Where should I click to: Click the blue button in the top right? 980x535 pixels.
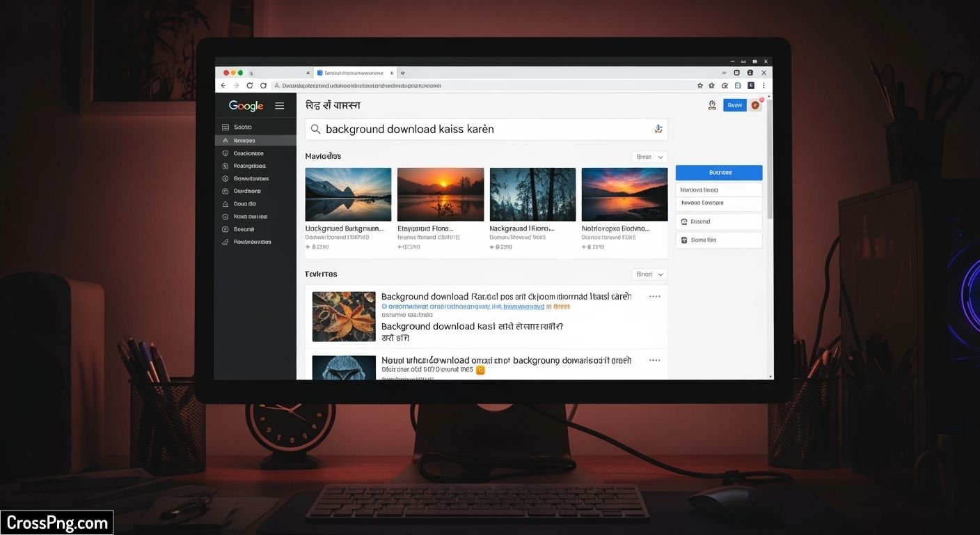tap(734, 105)
